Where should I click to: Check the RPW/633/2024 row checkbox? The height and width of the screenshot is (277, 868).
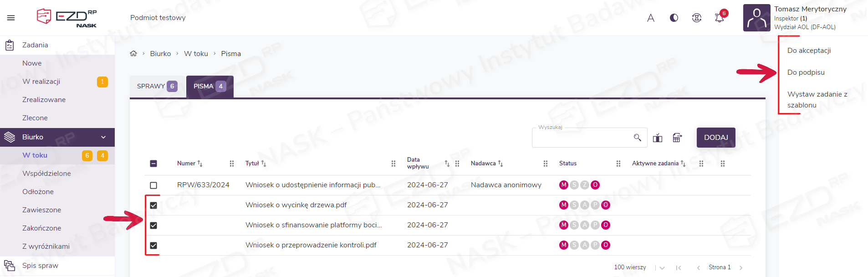[153, 185]
